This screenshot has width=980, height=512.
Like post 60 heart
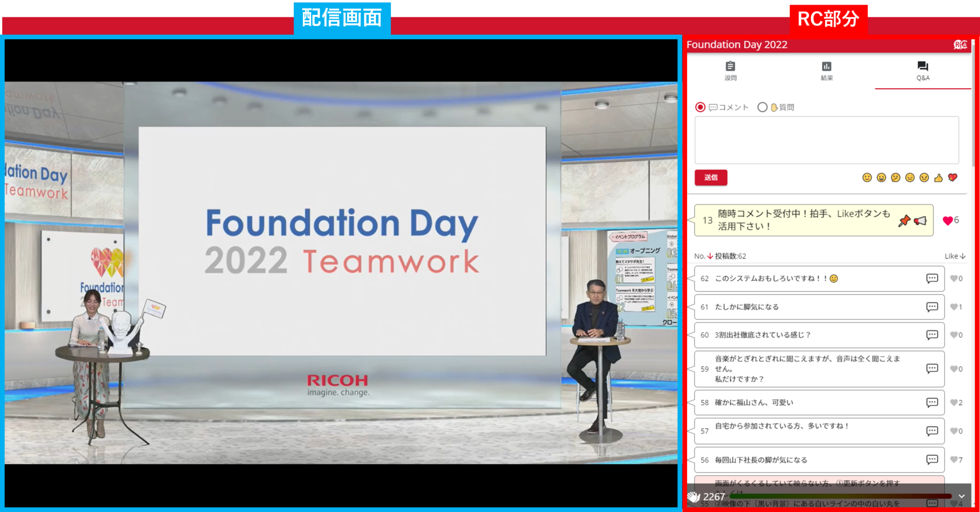pyautogui.click(x=953, y=335)
